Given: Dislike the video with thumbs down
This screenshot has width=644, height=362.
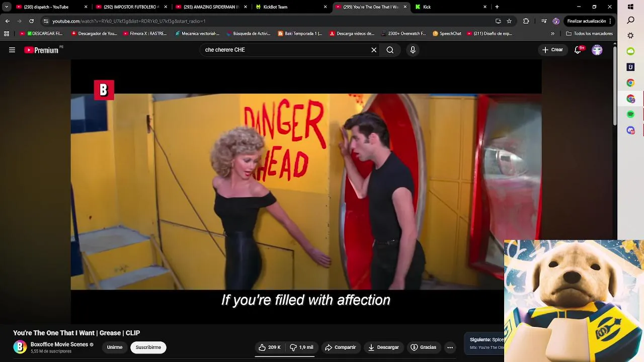Looking at the screenshot, I should (301, 347).
